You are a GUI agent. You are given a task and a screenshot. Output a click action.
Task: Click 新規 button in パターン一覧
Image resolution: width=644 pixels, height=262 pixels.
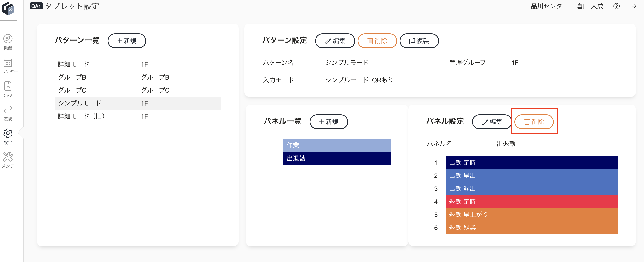(x=127, y=41)
